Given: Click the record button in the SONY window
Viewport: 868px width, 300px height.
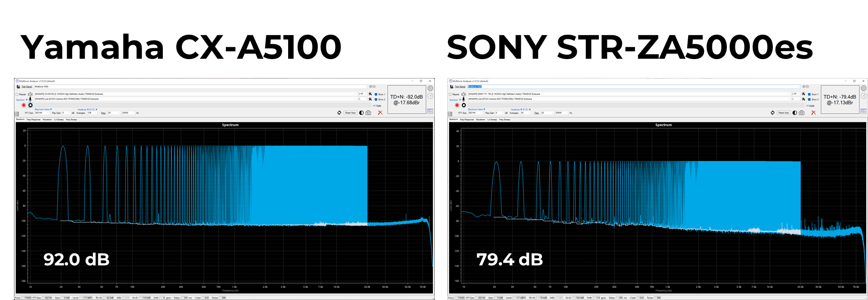Looking at the screenshot, I should (x=457, y=105).
